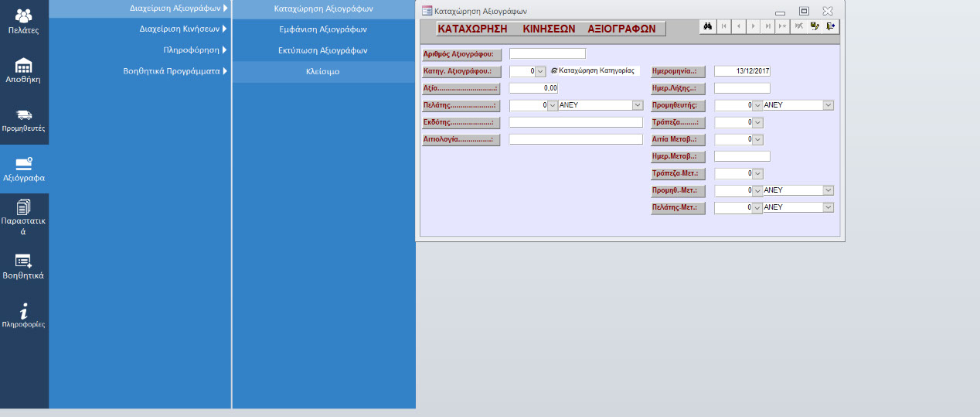Open the Πληροφορίες sidebar section
The image size is (980, 417).
(23, 316)
